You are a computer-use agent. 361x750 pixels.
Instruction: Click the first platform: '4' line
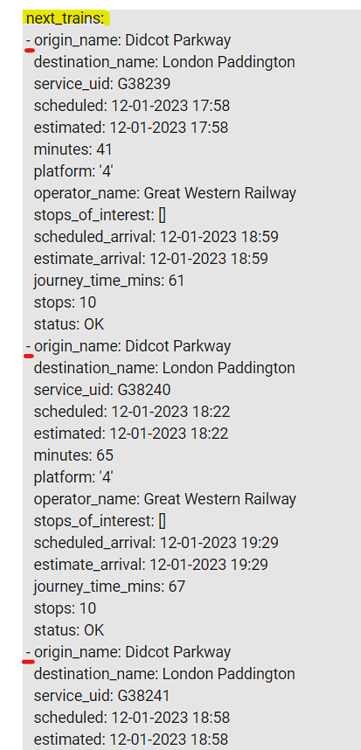click(73, 171)
